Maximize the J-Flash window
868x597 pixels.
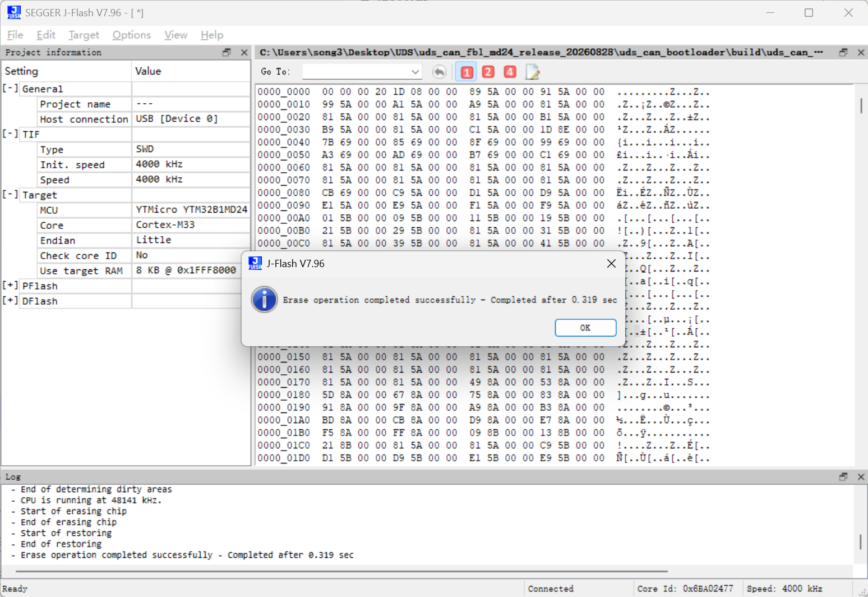pos(809,12)
